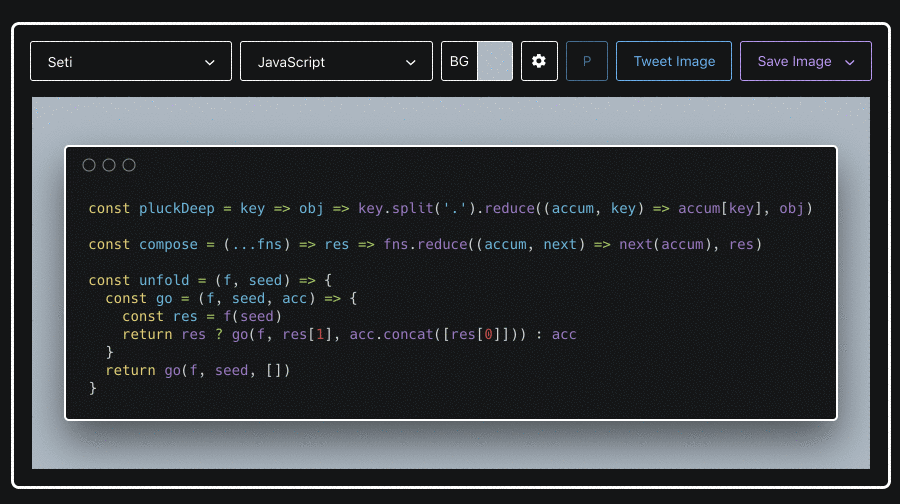Click the 'pluckDeep' identifier in the code
Viewport: 900px width, 504px height.
point(177,208)
